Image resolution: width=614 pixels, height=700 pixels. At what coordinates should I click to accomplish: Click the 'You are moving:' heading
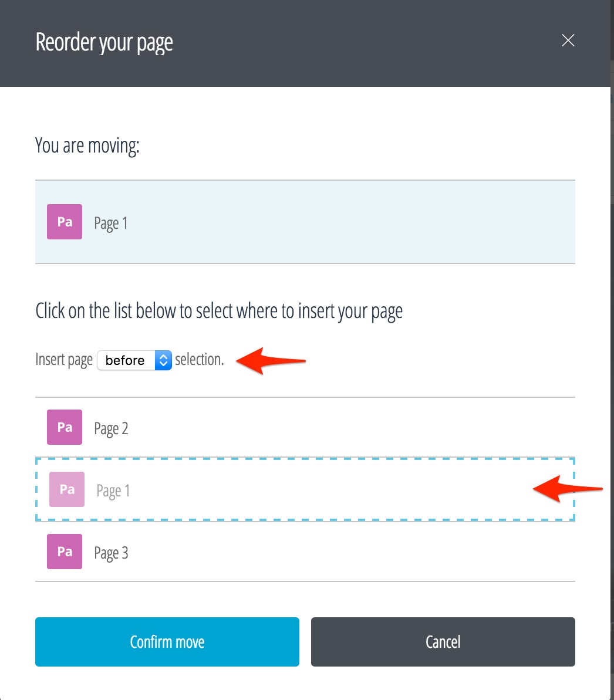(x=87, y=146)
